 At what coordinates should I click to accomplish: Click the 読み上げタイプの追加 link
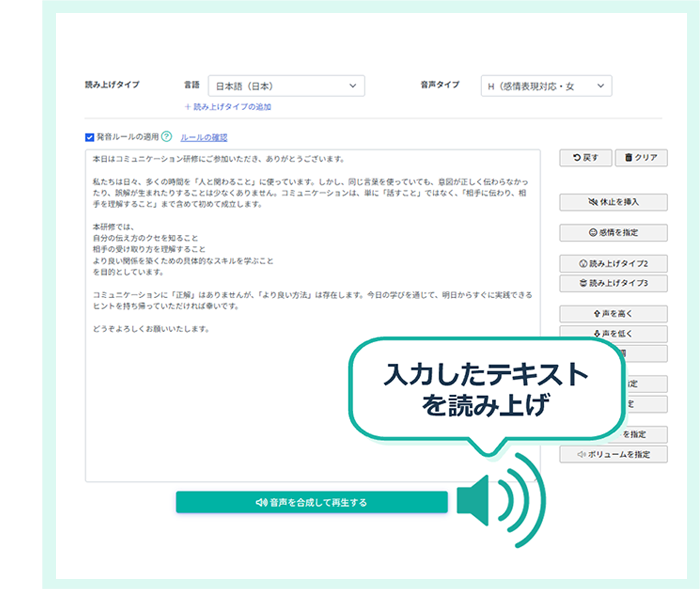(228, 106)
